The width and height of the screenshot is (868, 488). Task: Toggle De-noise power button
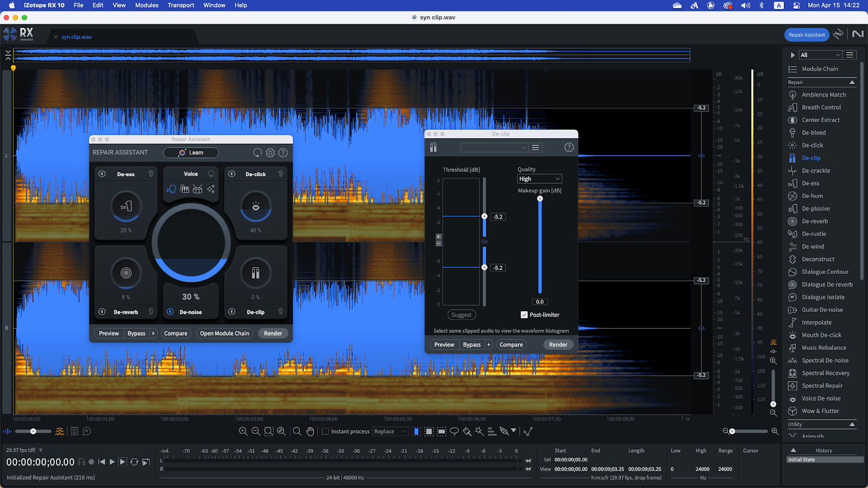tap(170, 312)
